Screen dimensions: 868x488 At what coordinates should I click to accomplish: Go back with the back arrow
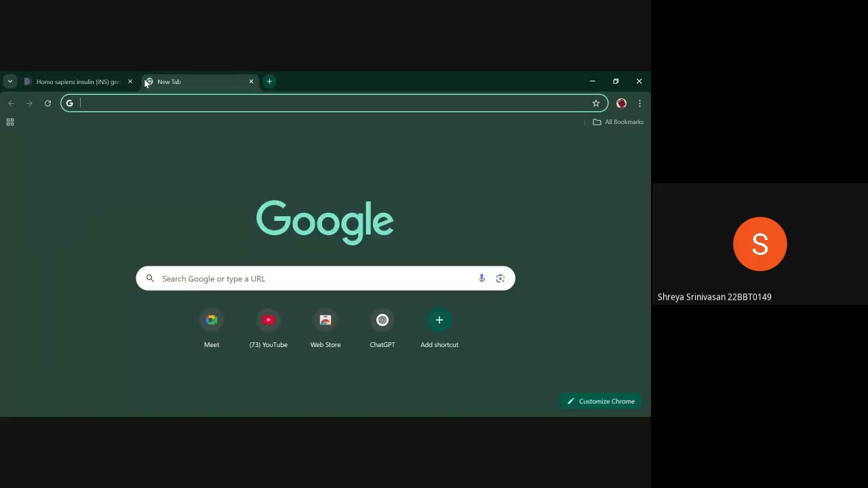pyautogui.click(x=11, y=103)
